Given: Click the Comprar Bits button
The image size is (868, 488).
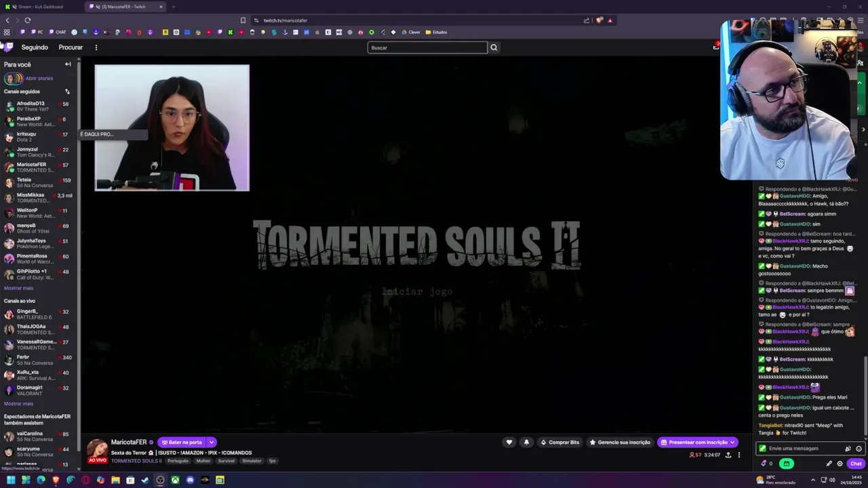Looking at the screenshot, I should point(559,442).
